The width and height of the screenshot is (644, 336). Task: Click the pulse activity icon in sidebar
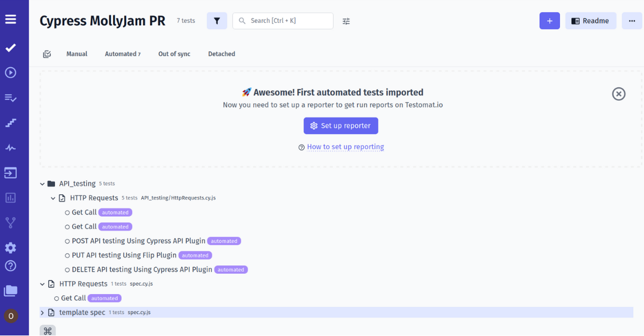[10, 147]
